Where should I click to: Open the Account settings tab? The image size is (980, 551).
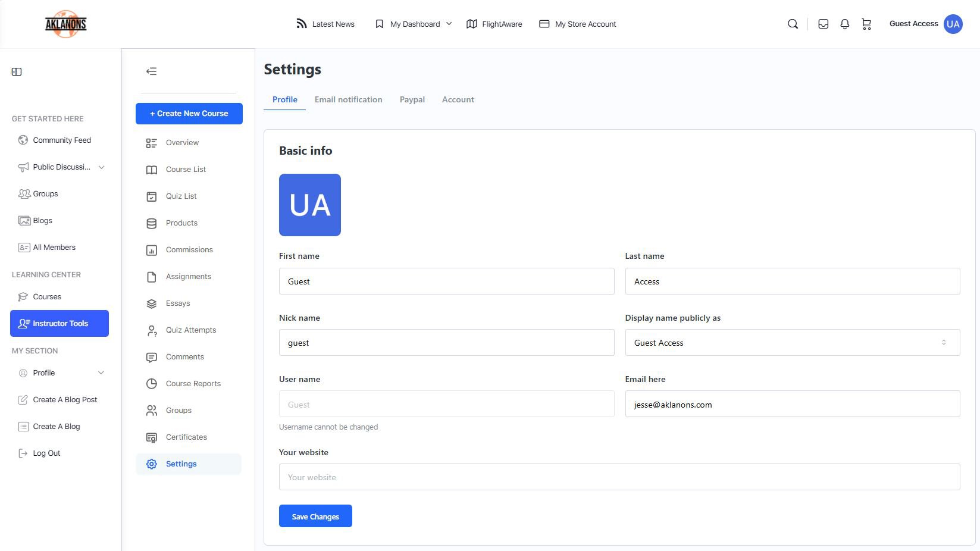[x=458, y=99]
